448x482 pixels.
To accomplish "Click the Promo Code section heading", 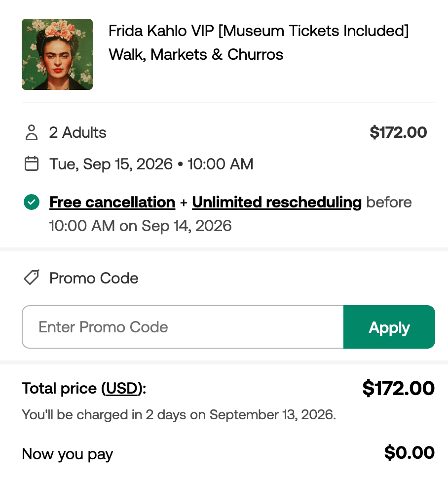I will [x=94, y=278].
